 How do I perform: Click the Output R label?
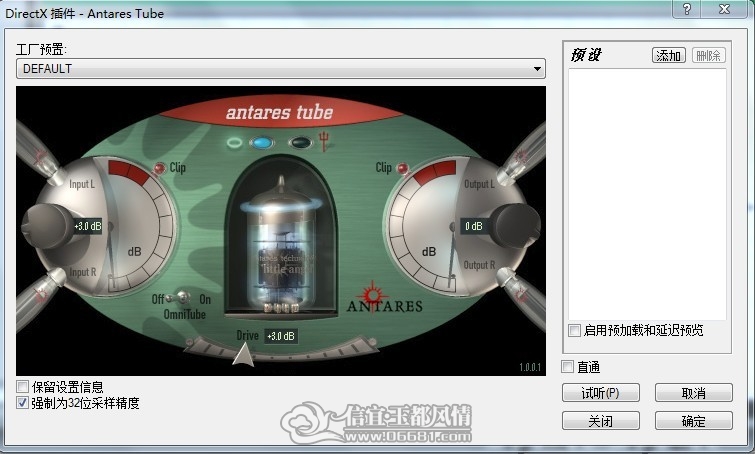479,265
